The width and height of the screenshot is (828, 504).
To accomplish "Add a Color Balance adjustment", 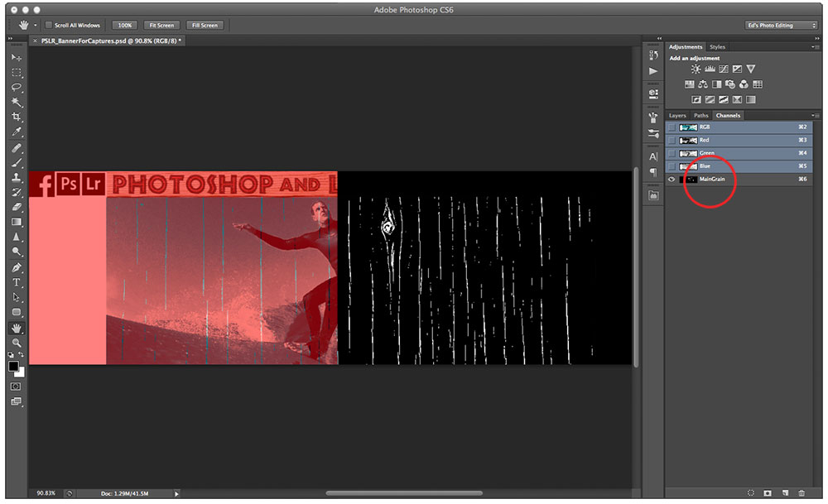I will 703,84.
